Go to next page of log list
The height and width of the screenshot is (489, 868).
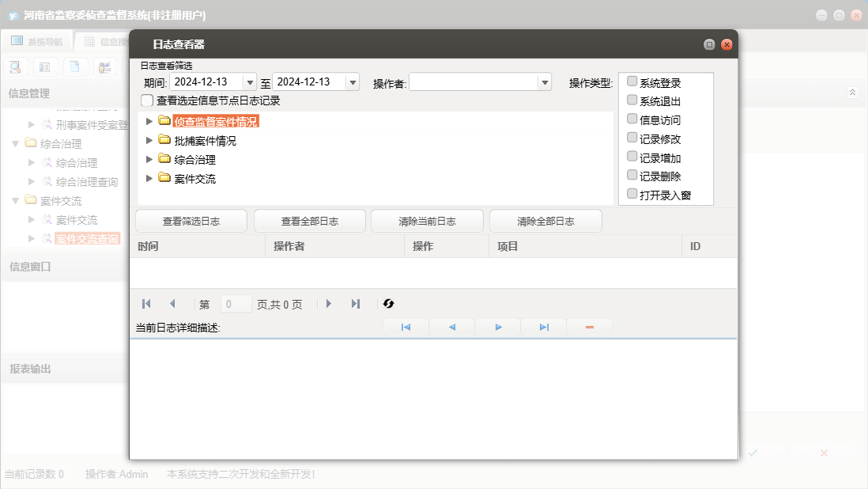(x=329, y=304)
